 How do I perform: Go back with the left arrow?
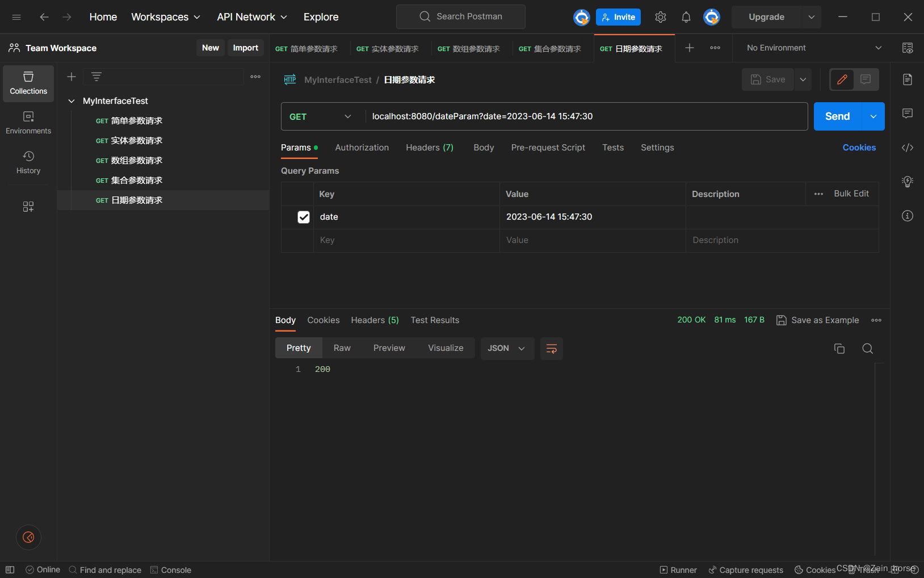click(x=44, y=17)
